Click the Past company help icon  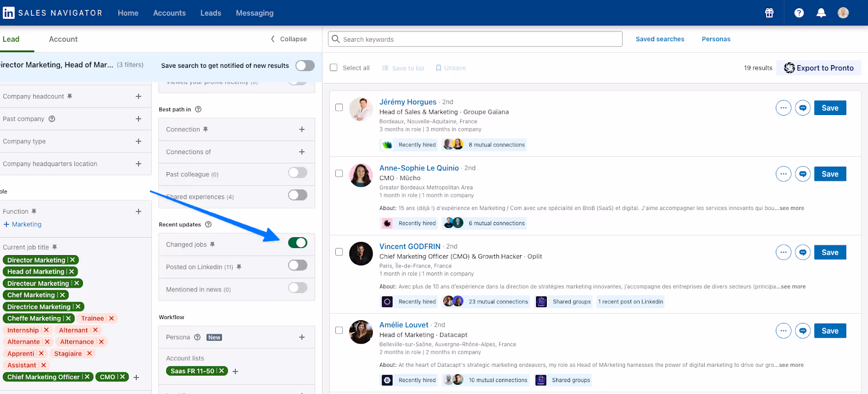coord(52,119)
